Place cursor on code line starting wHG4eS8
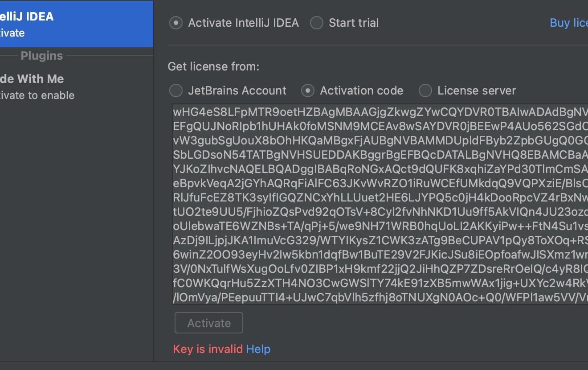This screenshot has width=588, height=370. (380, 111)
